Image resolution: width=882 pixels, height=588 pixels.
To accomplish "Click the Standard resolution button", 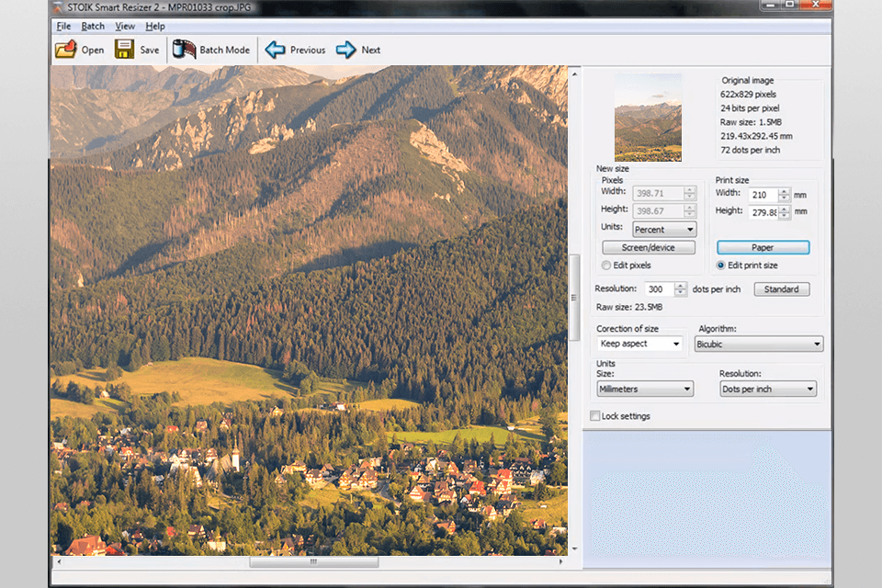I will (x=782, y=289).
